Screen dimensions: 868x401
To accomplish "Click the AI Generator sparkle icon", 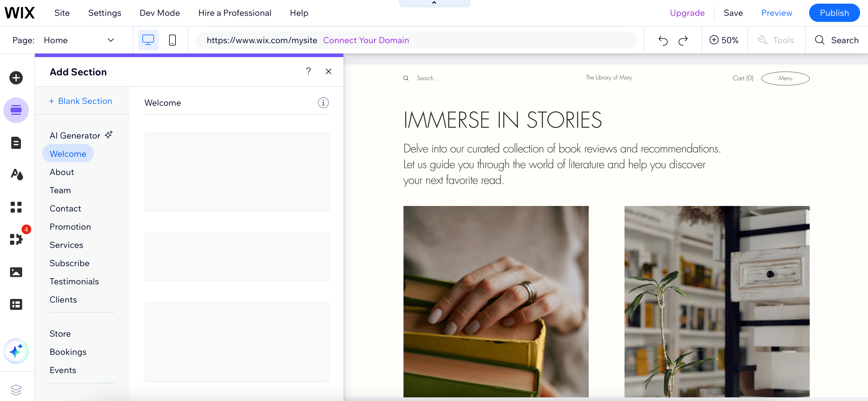I will [x=108, y=135].
